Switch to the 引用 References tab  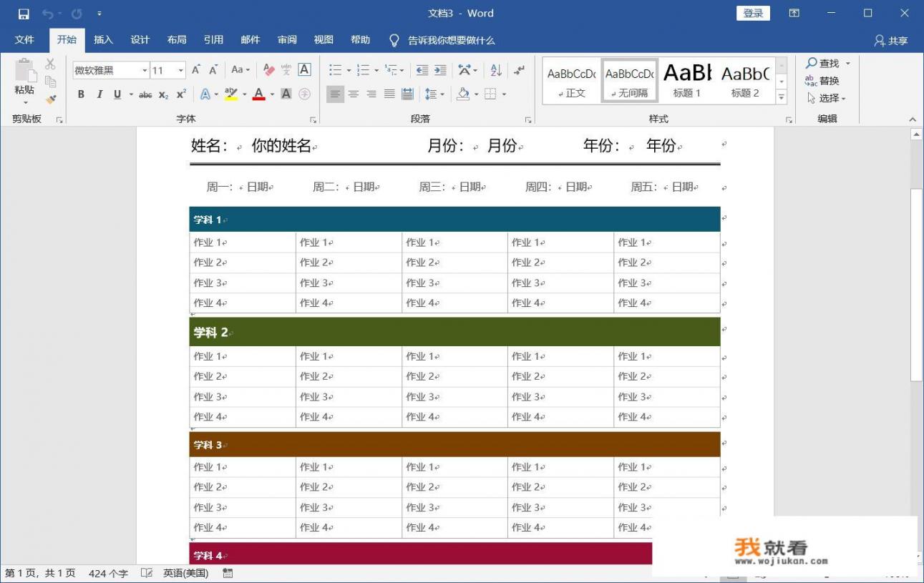pos(213,40)
